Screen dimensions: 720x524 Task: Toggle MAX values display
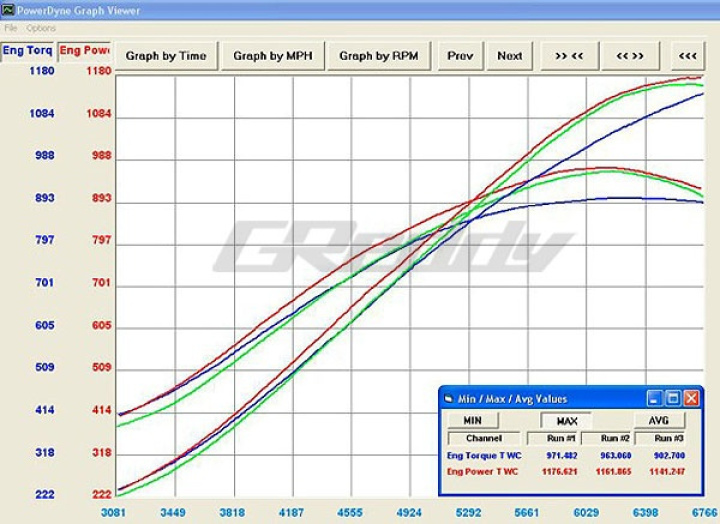point(565,421)
